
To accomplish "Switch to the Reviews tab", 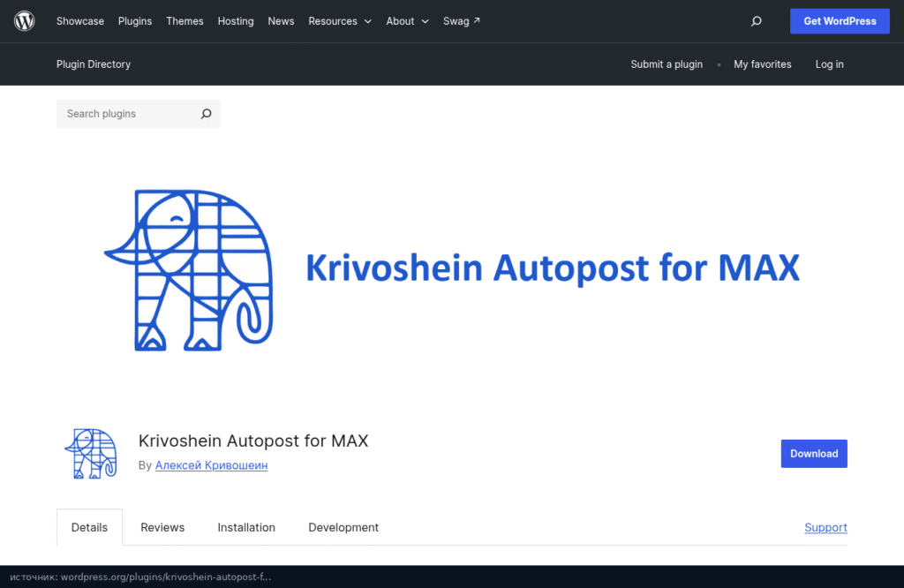I will 162,527.
